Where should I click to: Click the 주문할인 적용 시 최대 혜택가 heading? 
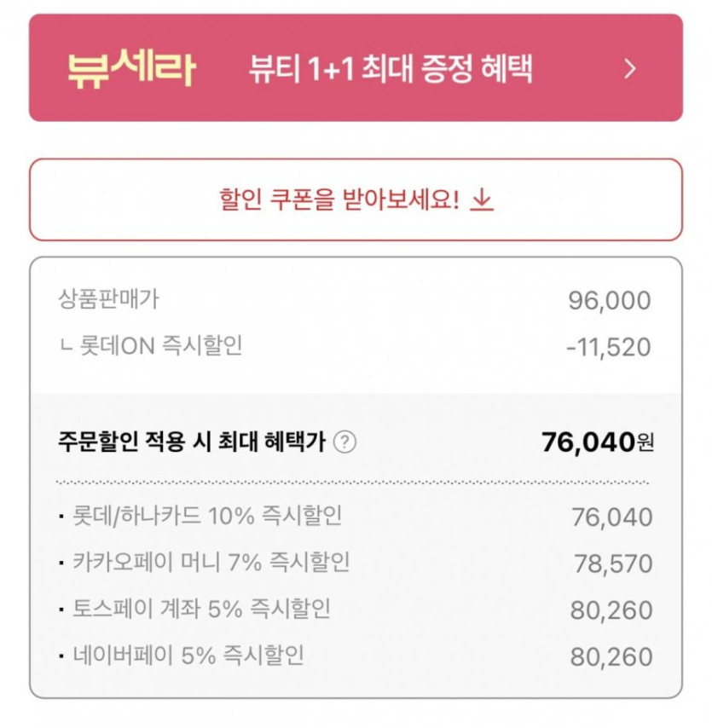tap(192, 442)
